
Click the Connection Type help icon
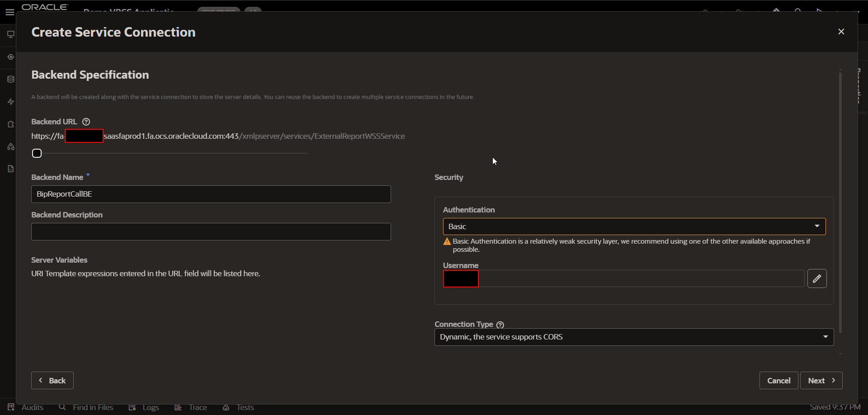500,325
